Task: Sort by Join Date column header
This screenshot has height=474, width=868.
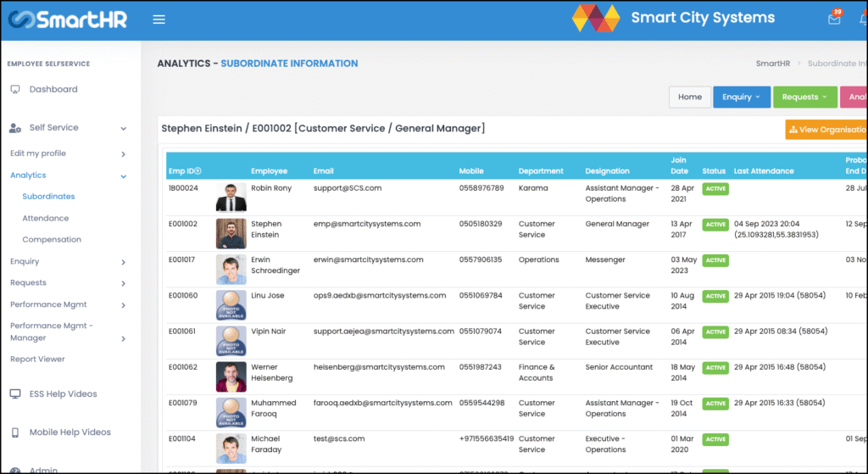Action: 679,165
